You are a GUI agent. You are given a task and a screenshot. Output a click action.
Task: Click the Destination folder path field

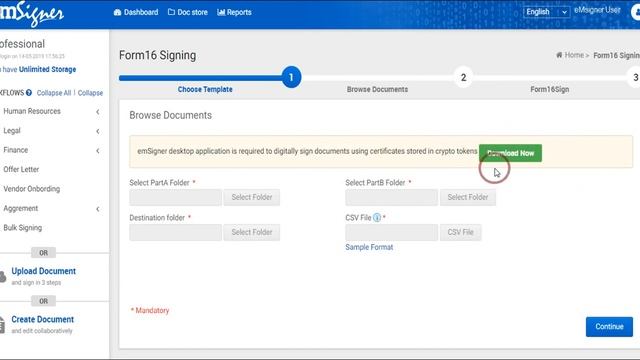point(176,232)
